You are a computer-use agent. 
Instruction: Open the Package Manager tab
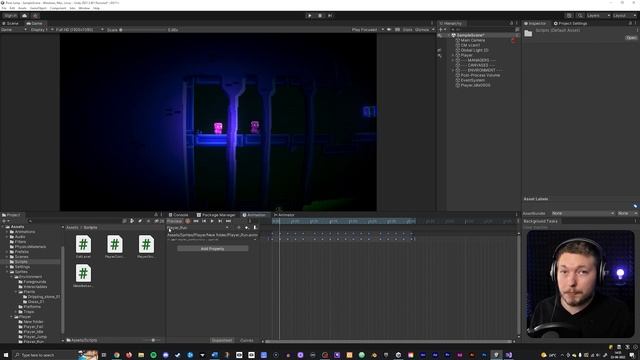coord(216,215)
